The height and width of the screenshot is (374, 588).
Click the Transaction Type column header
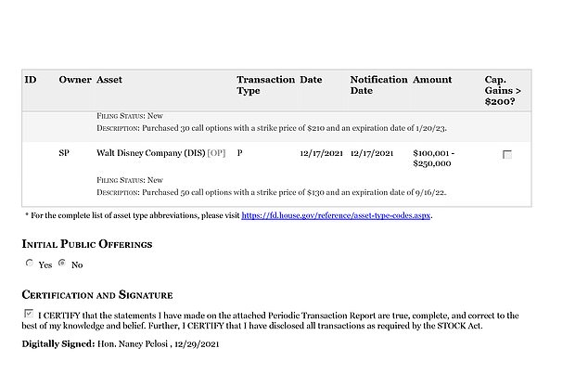(265, 85)
